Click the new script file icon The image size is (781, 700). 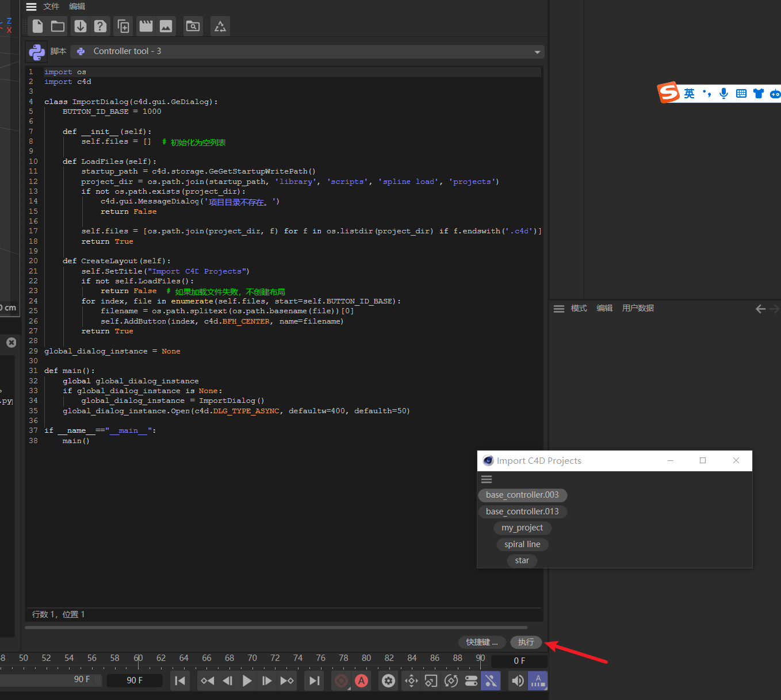37,26
